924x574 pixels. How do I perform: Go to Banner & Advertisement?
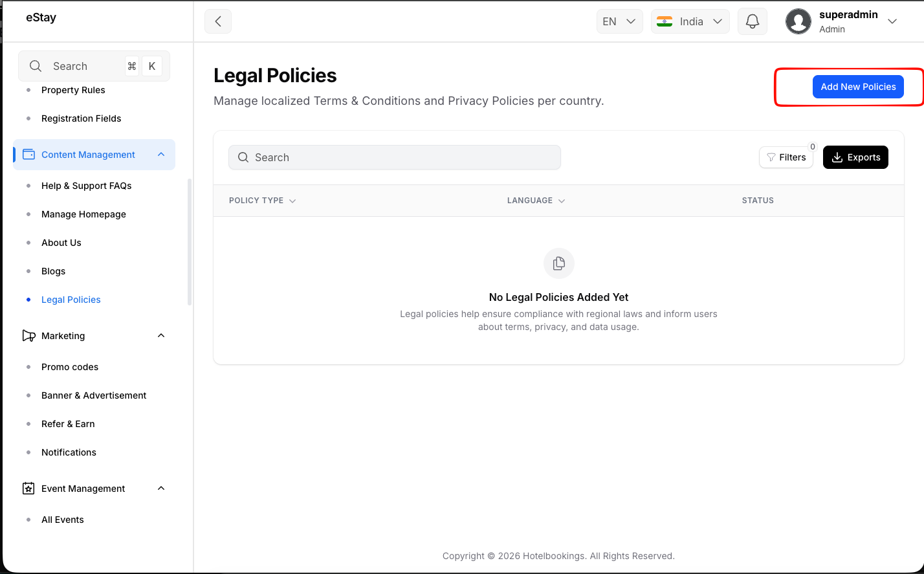click(x=94, y=395)
